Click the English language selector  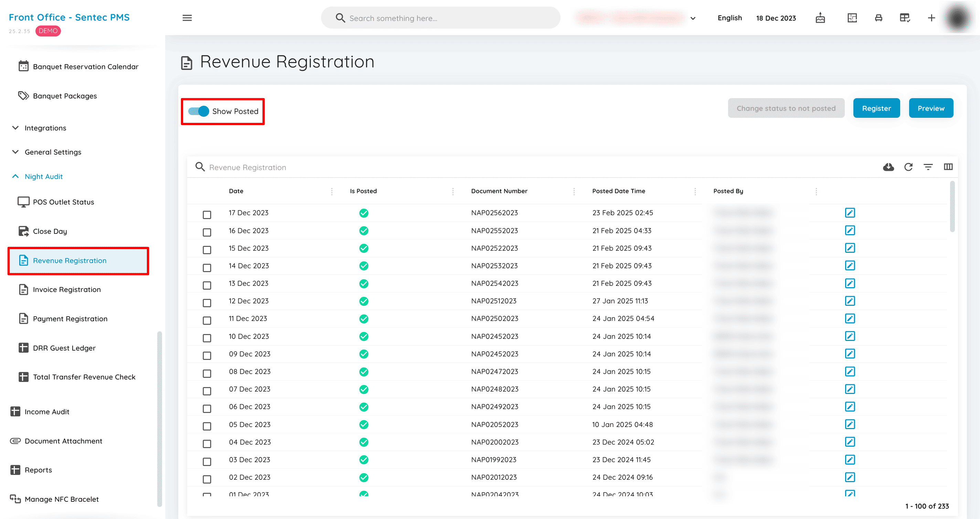click(x=729, y=18)
